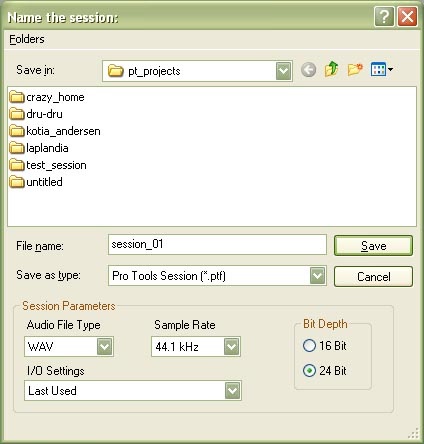
Task: Open the Save as type dropdown
Action: pyautogui.click(x=317, y=276)
